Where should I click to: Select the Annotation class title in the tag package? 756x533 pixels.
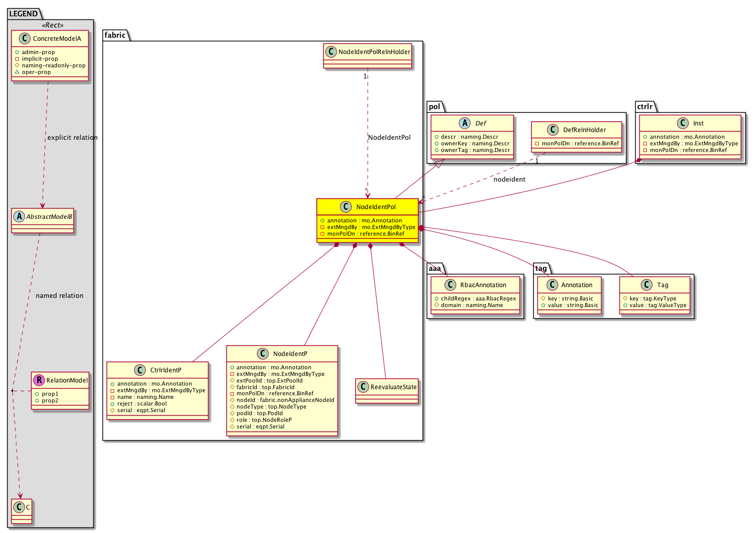[577, 285]
